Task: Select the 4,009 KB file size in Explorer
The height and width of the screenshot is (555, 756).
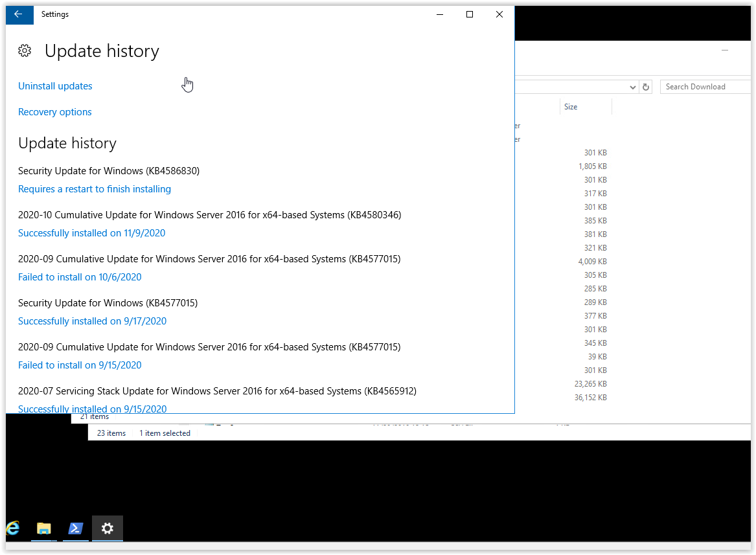Action: [x=593, y=262]
